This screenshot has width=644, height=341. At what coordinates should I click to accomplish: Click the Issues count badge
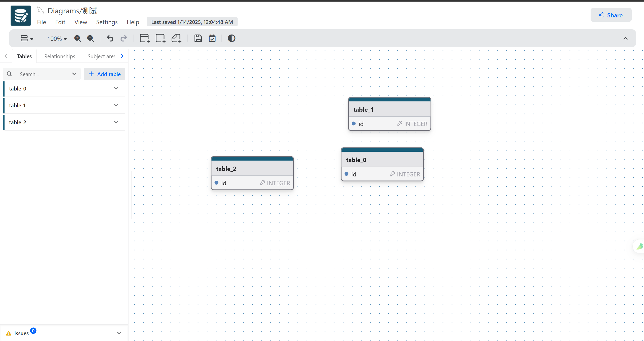click(x=33, y=331)
